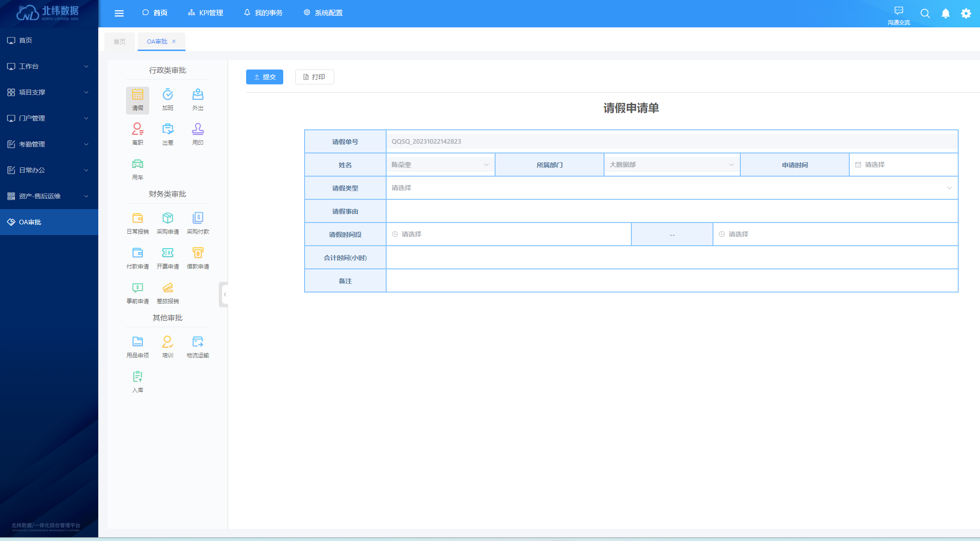Image resolution: width=980 pixels, height=541 pixels.
Task: Click the 提交 submit button
Action: click(x=265, y=77)
